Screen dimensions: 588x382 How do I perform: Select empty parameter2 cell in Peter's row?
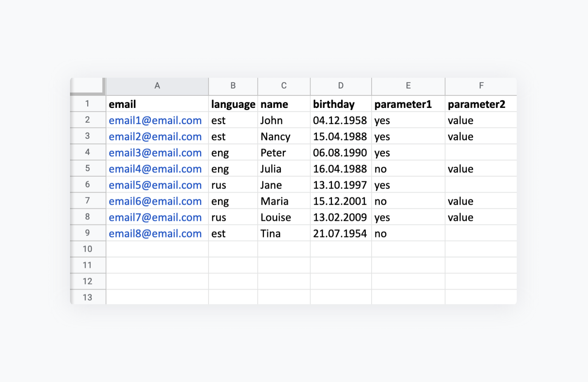click(x=481, y=152)
